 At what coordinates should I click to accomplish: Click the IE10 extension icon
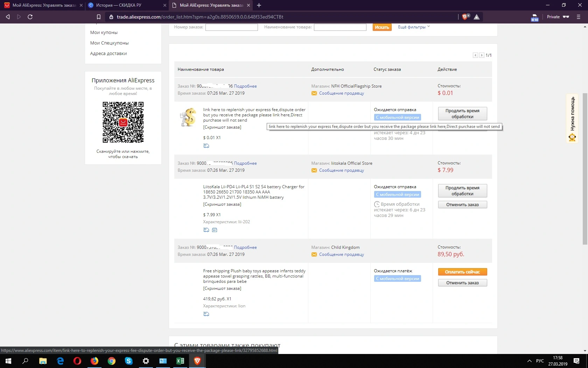click(x=535, y=18)
